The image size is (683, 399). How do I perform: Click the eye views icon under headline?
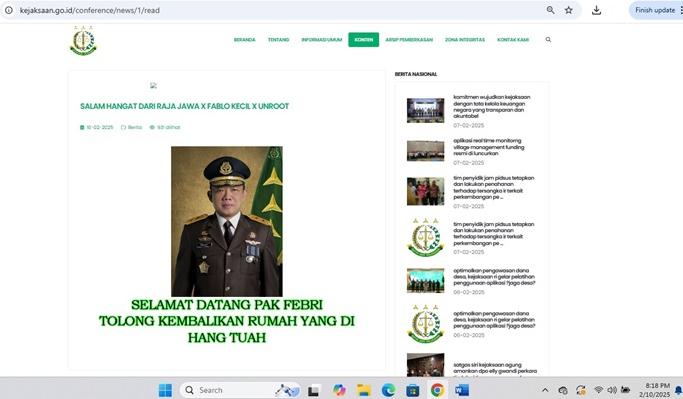(x=152, y=127)
